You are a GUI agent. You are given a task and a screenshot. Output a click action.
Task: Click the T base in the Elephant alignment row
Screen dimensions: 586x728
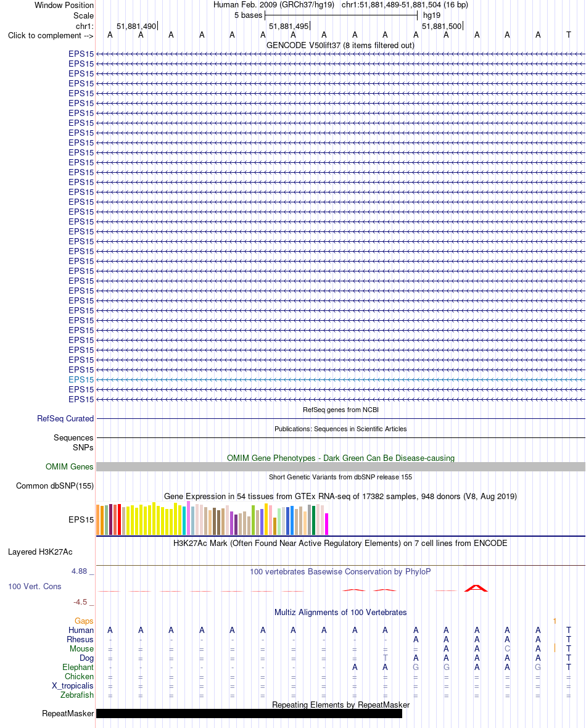pos(568,667)
